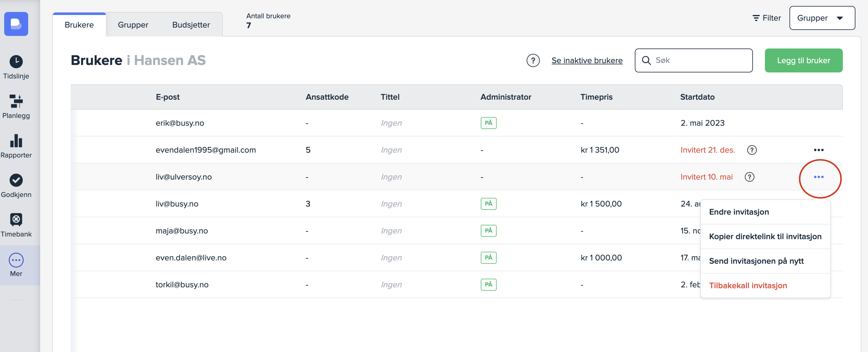Select Send invitasjonen på nytt

pyautogui.click(x=756, y=261)
